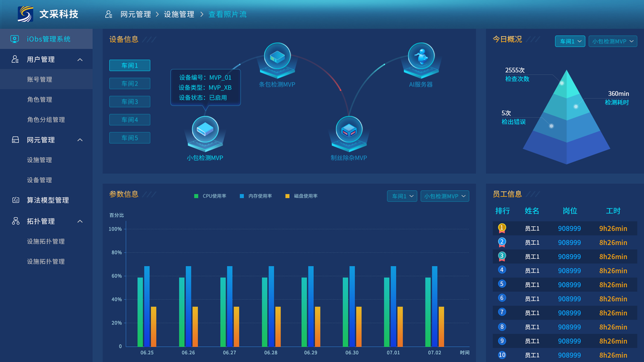Screen dimensions: 644x362
Task: Click the 岗位 column header
Action: [x=570, y=211]
